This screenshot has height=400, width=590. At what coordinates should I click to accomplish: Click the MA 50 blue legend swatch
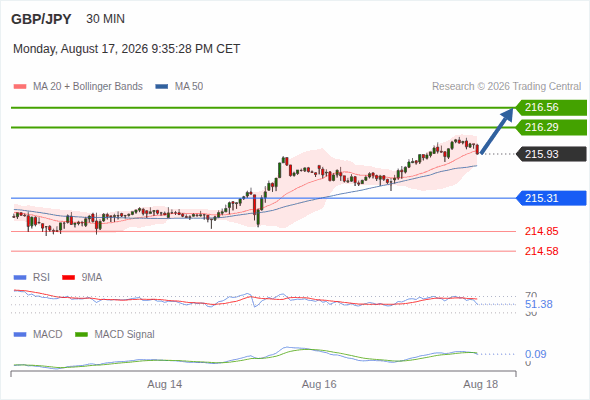click(162, 87)
